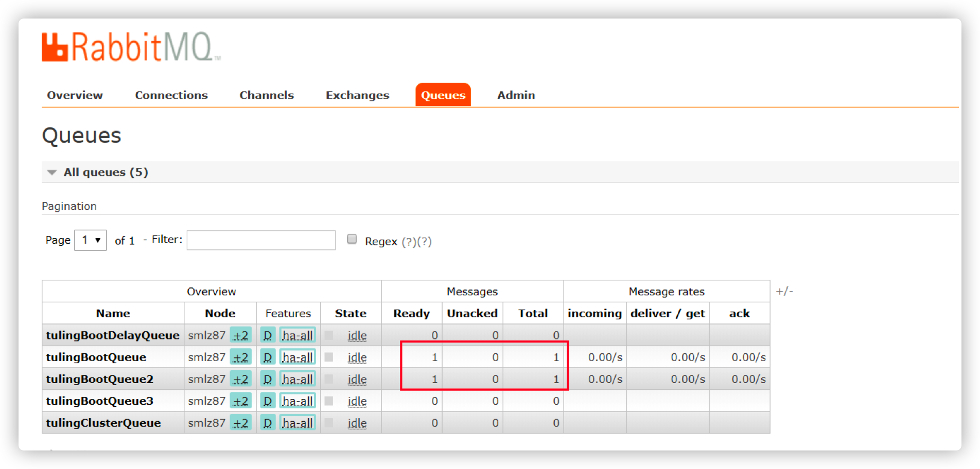
Task: Sort queues by deliver / get rate
Action: (668, 313)
